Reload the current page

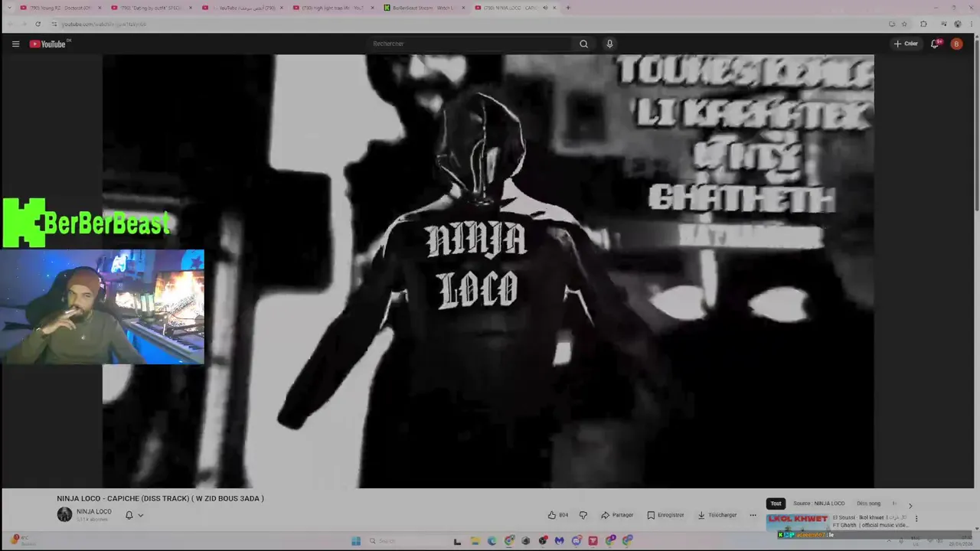click(38, 24)
